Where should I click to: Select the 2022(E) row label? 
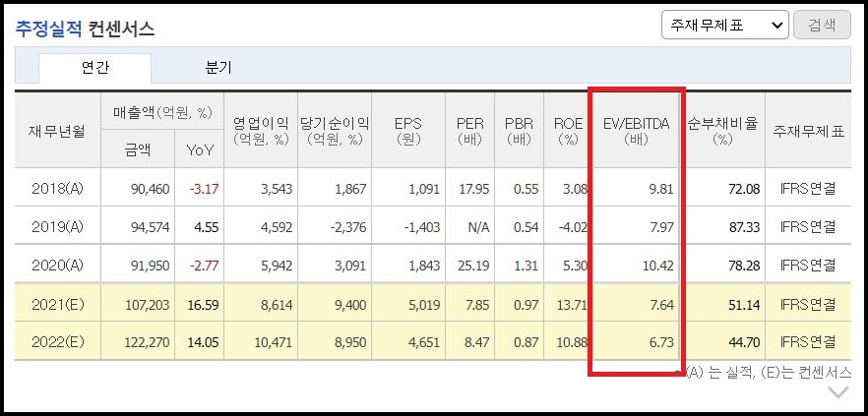57,342
